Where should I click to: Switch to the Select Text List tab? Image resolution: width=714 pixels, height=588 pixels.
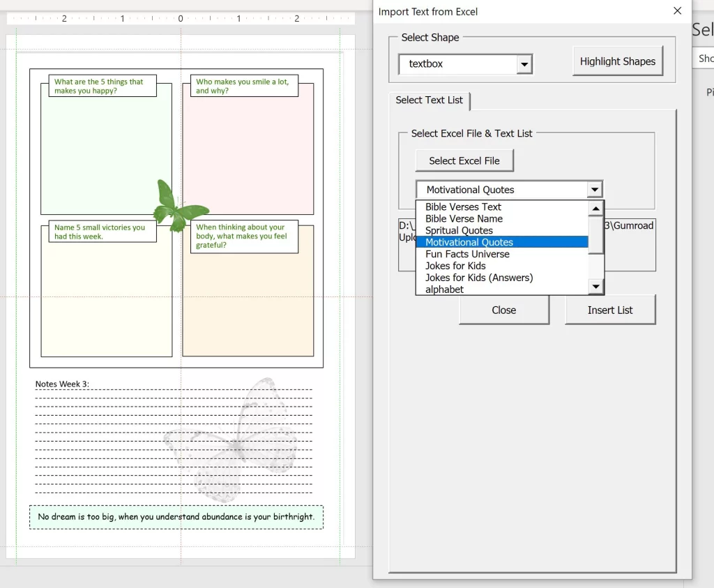[430, 100]
